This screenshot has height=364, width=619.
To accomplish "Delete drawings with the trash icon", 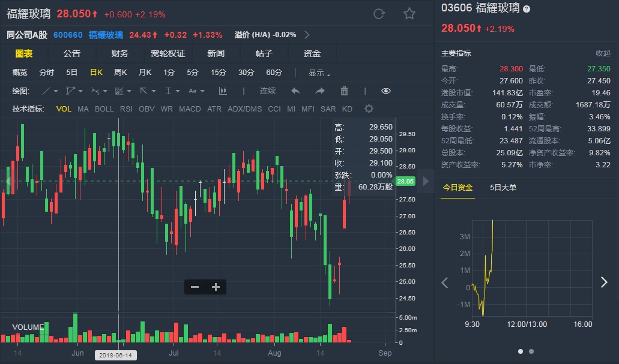I will pos(344,91).
